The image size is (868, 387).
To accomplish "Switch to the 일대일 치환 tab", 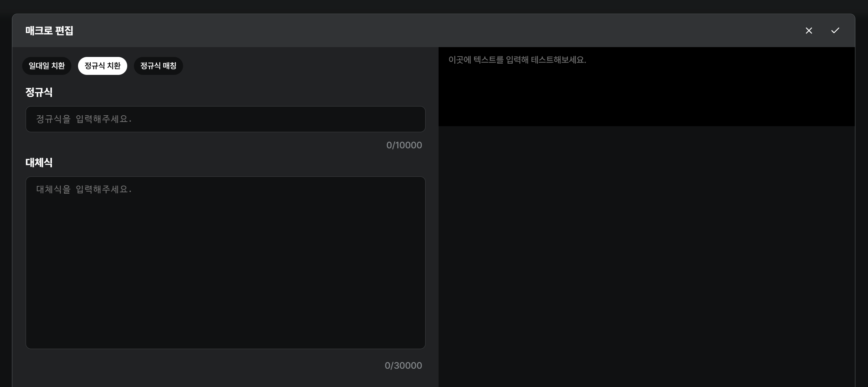I will pos(47,66).
